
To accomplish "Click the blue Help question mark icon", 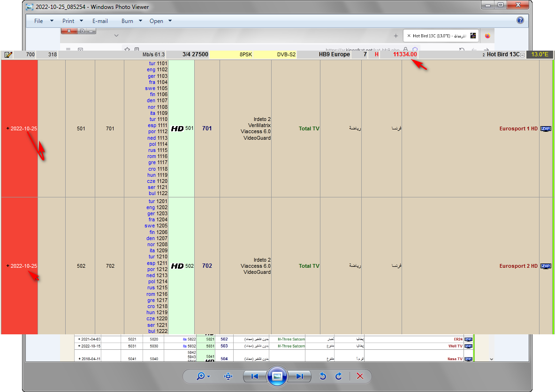I will tap(520, 20).
